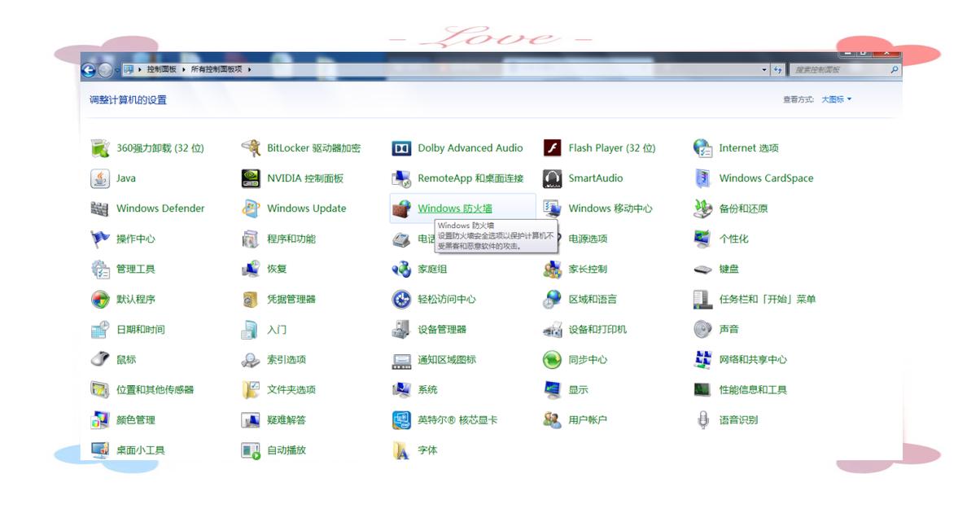Open the 疑难解答 link

click(287, 419)
